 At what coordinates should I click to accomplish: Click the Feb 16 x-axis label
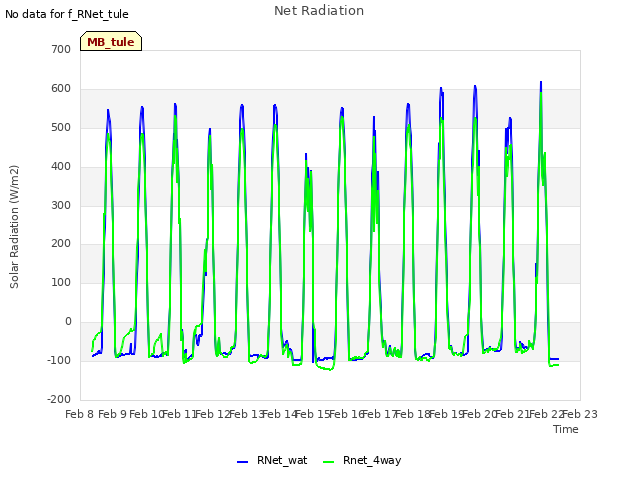[346, 414]
